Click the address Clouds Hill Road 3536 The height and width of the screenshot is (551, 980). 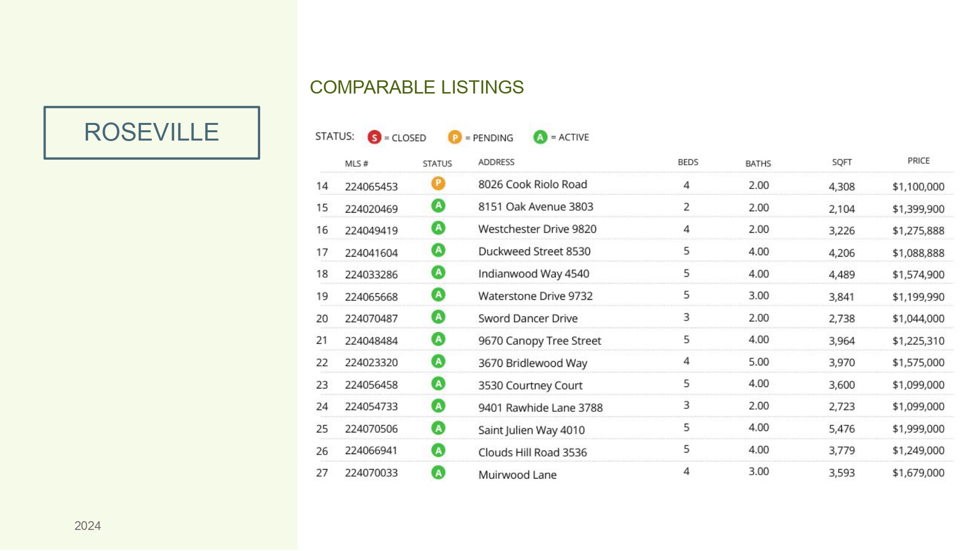click(x=533, y=453)
